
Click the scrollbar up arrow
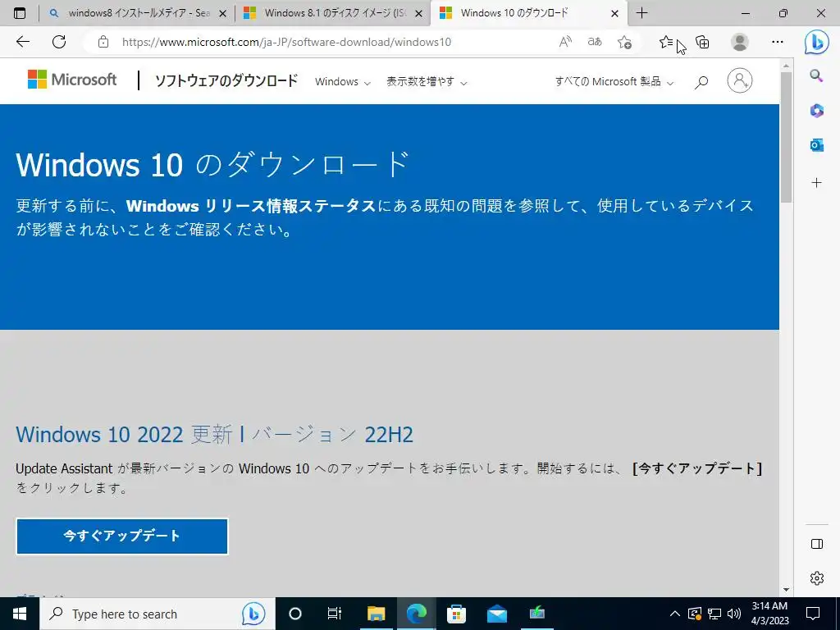(x=786, y=66)
